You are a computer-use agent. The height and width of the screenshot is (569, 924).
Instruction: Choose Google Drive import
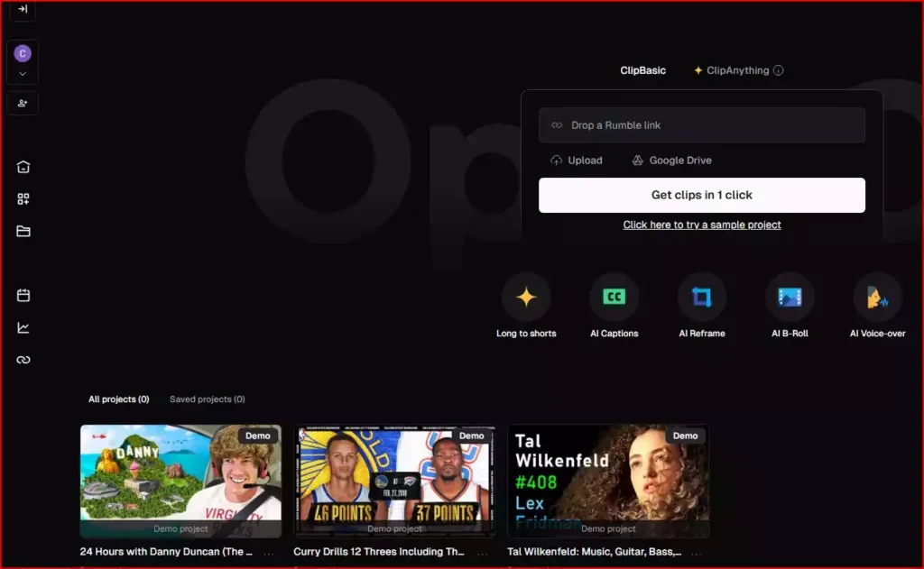point(671,161)
